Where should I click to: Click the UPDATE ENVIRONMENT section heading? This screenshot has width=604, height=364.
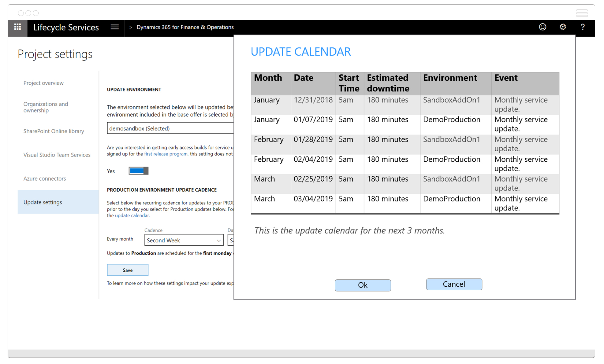pyautogui.click(x=134, y=90)
